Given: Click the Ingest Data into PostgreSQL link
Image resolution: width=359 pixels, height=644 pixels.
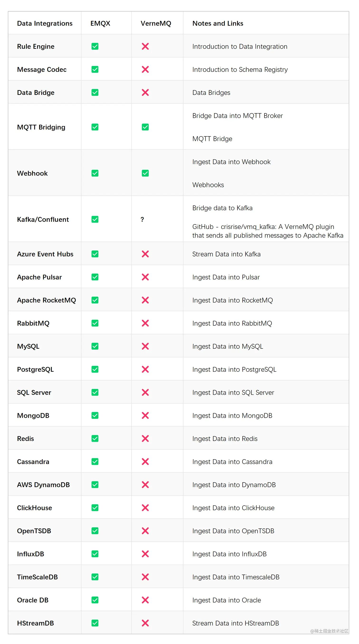Looking at the screenshot, I should pyautogui.click(x=234, y=369).
